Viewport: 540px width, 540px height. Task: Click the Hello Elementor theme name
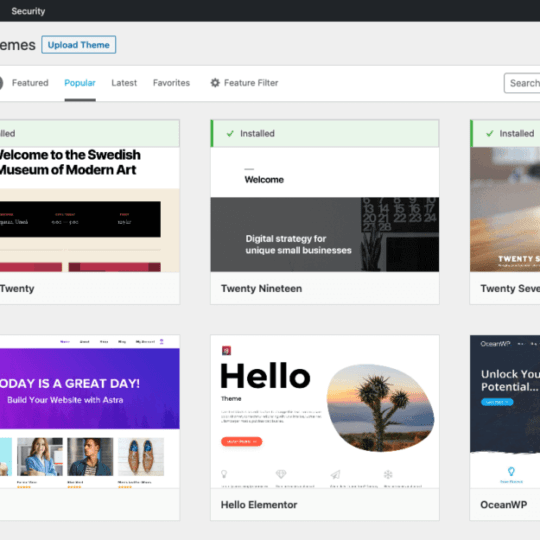tap(259, 505)
